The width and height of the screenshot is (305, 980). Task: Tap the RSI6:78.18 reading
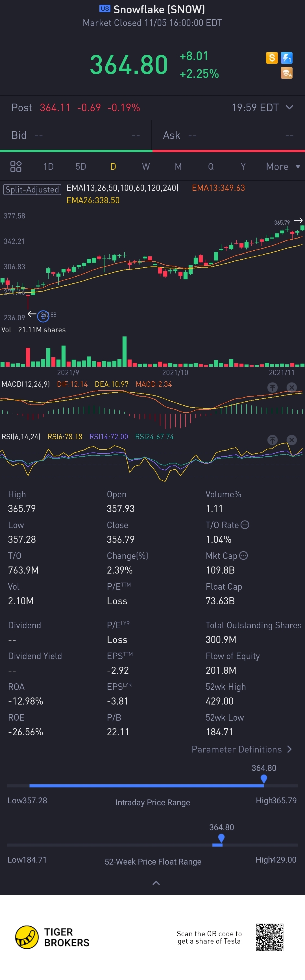click(x=65, y=436)
